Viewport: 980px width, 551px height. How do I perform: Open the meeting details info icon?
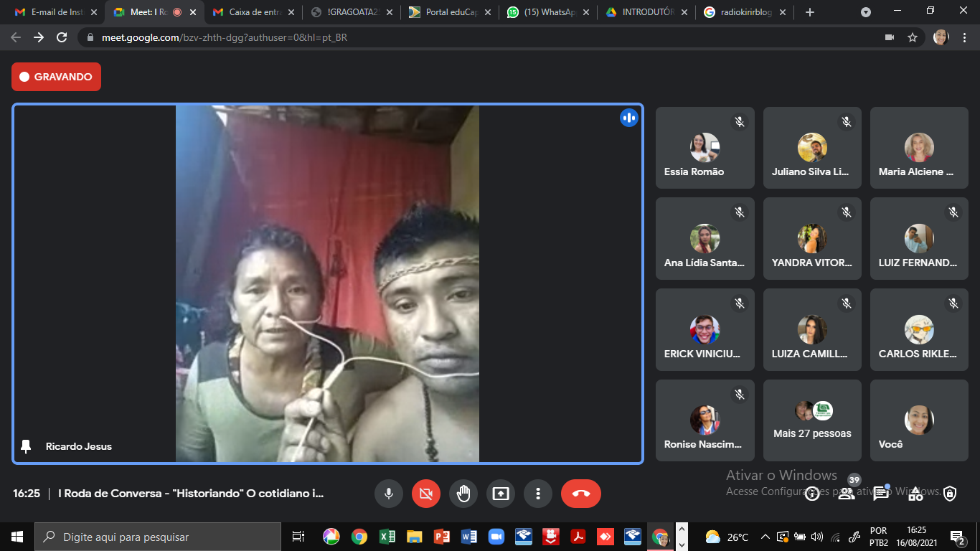[811, 494]
